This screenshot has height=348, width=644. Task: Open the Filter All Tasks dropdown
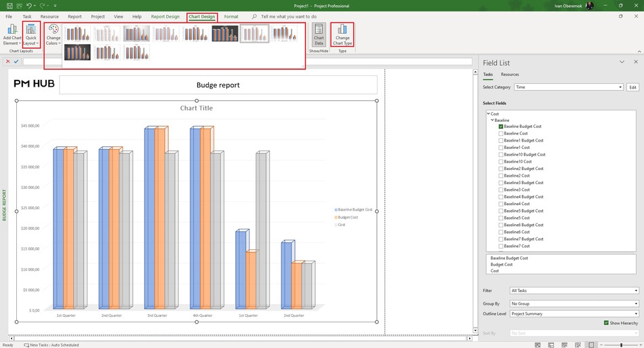pyautogui.click(x=574, y=290)
